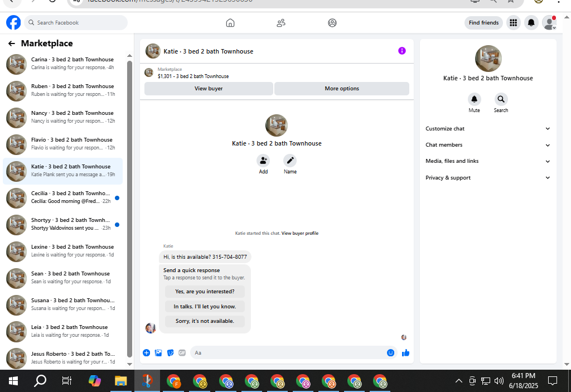The image size is (571, 392).
Task: Open the Ruben townhouse conversation
Action: click(x=62, y=91)
